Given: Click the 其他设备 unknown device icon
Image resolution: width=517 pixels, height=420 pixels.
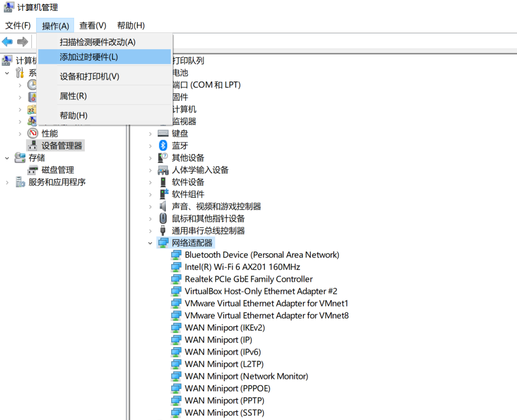Looking at the screenshot, I should (163, 158).
